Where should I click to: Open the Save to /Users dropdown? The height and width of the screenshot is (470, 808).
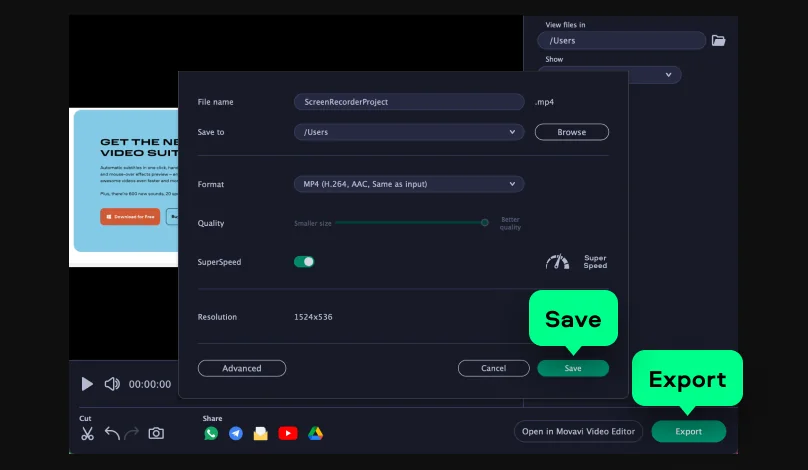[x=409, y=132]
